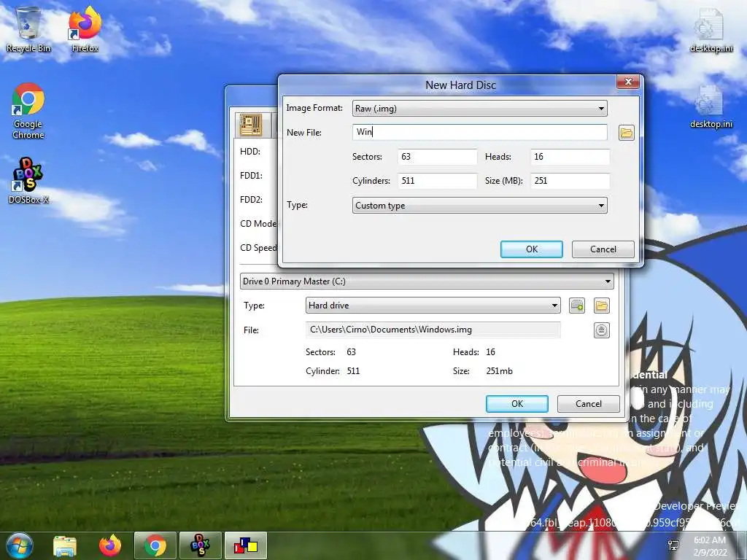Click the taskbar clock showing 6:02 AM
The width and height of the screenshot is (747, 560).
(x=710, y=546)
